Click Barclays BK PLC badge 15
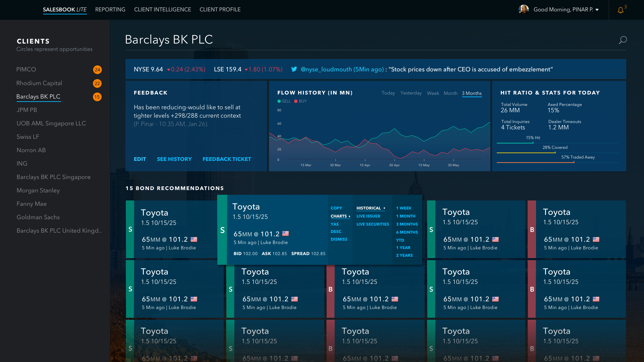This screenshot has width=644, height=362. point(97,97)
